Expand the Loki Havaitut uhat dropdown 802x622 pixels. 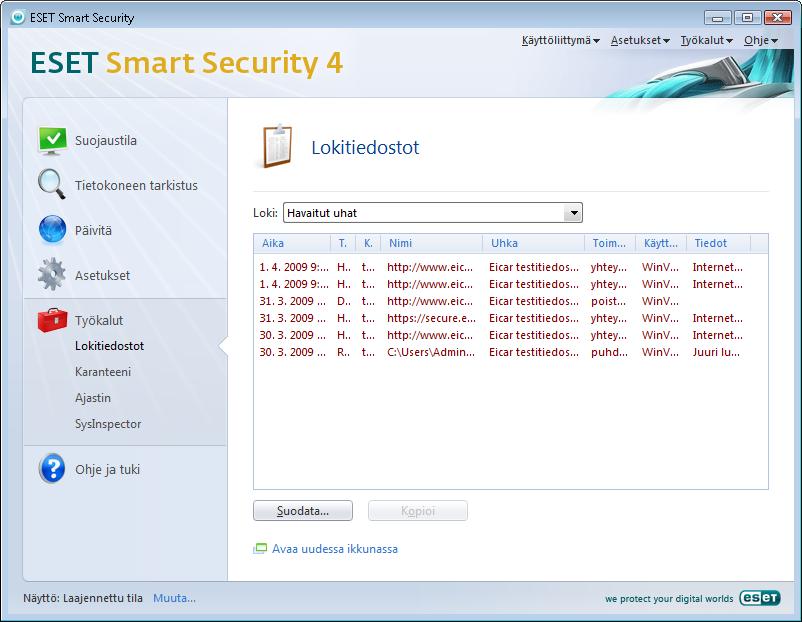(x=573, y=213)
